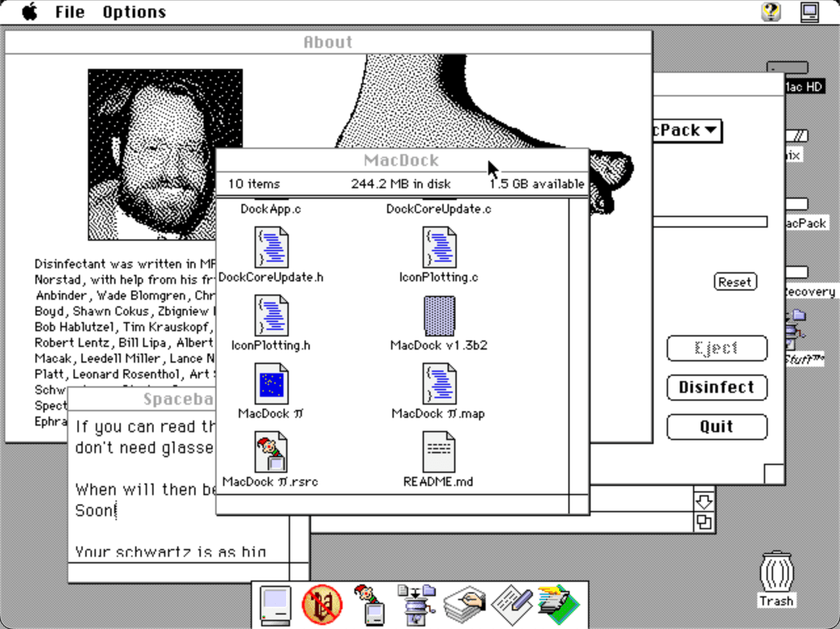Viewport: 840px width, 629px height.
Task: Click the Quit button
Action: 717,427
